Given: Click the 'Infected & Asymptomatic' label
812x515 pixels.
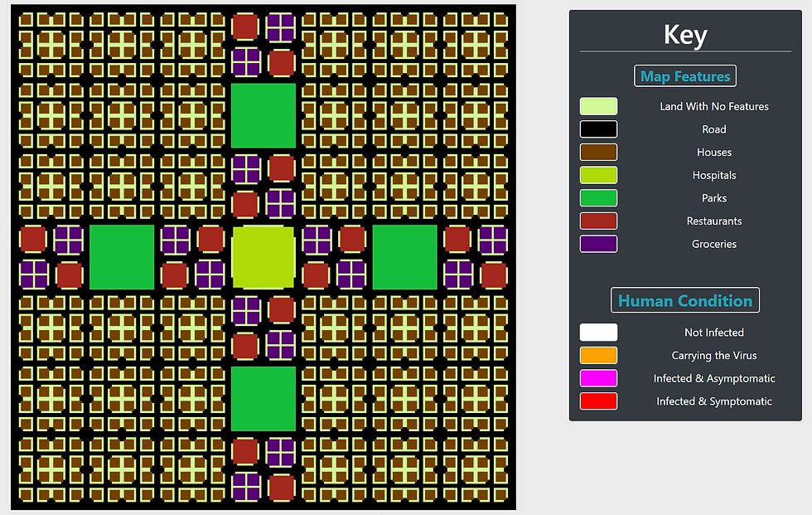Looking at the screenshot, I should (x=714, y=378).
